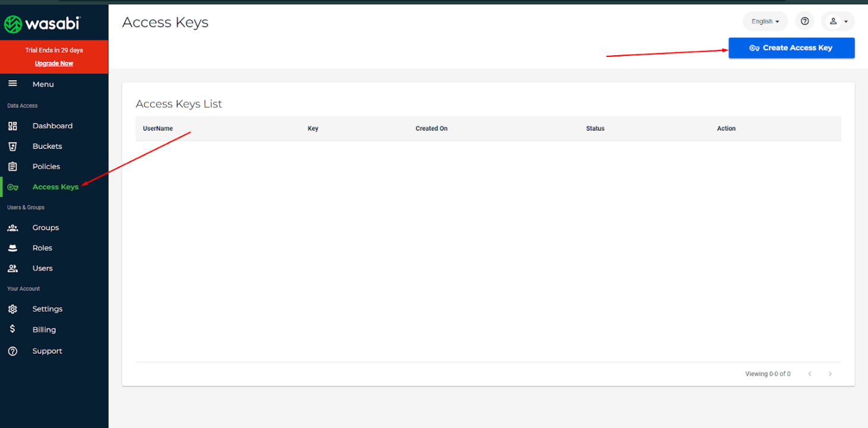Click the Settings gear icon
The image size is (868, 428).
coord(12,309)
